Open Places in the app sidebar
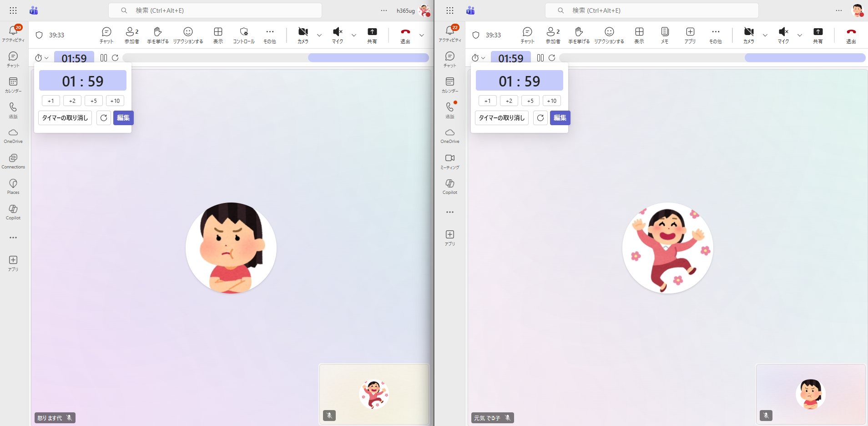Image resolution: width=868 pixels, height=426 pixels. (13, 187)
